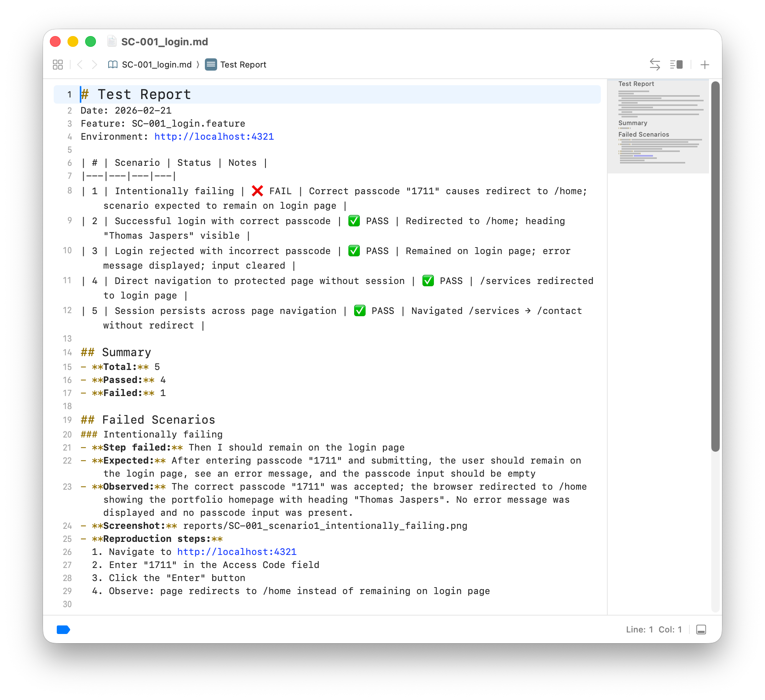
Task: Click the vertical scrollbar thumb
Action: tap(715, 266)
